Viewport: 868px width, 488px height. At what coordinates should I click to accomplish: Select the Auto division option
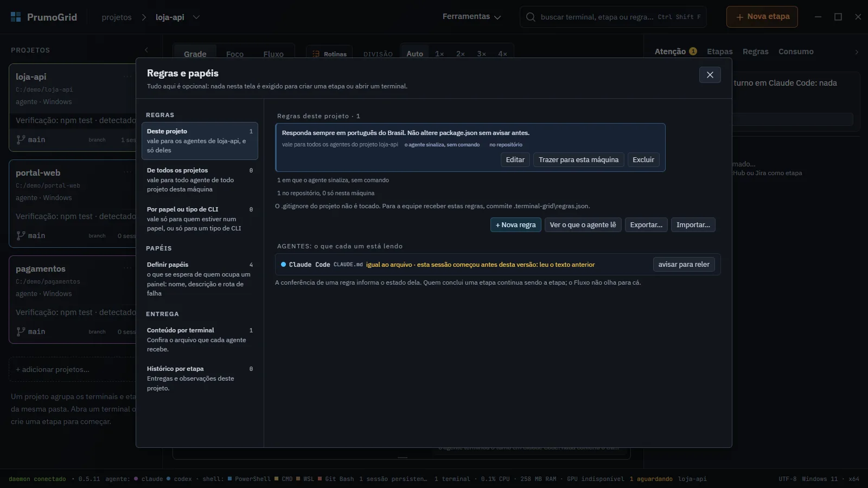[x=414, y=54]
